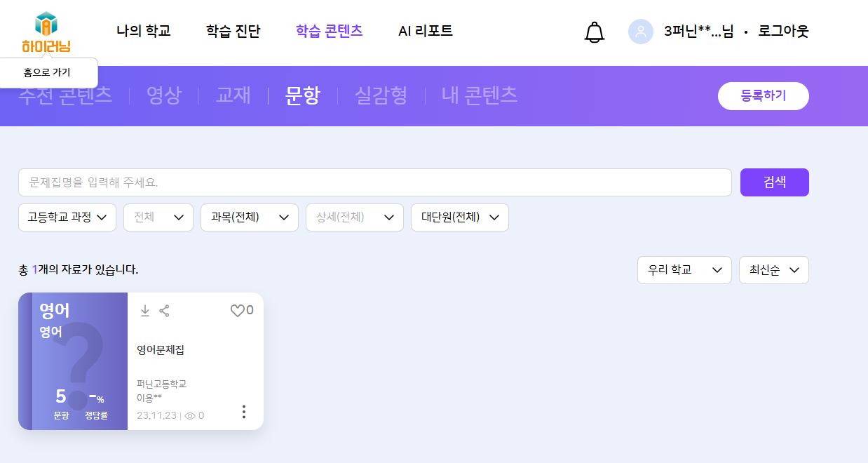
Task: Like the 영어문제집 with heart icon
Action: pyautogui.click(x=238, y=311)
